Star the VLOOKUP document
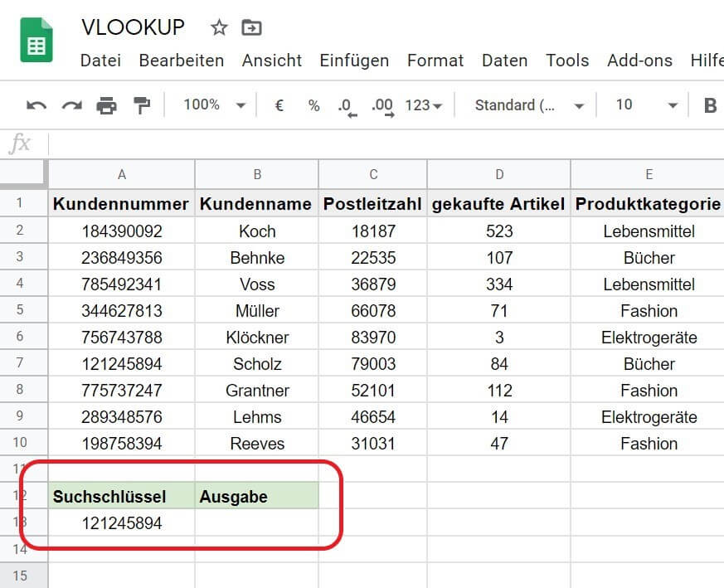724x588 pixels. coord(219,28)
